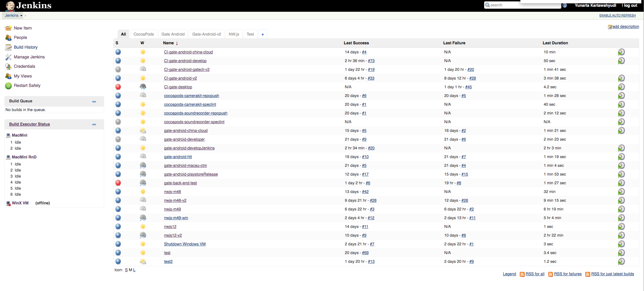
Task: Click the My Views icon
Action: coord(8,76)
